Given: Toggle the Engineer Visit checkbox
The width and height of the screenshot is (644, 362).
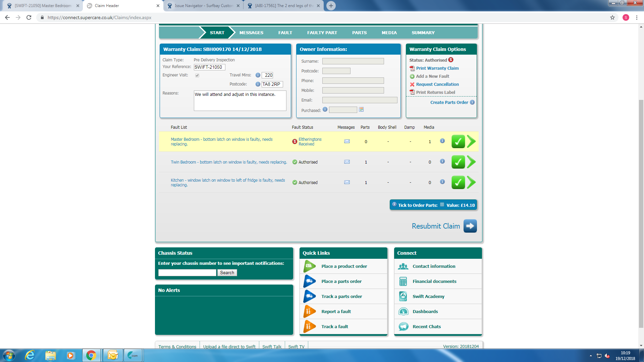Looking at the screenshot, I should [197, 75].
